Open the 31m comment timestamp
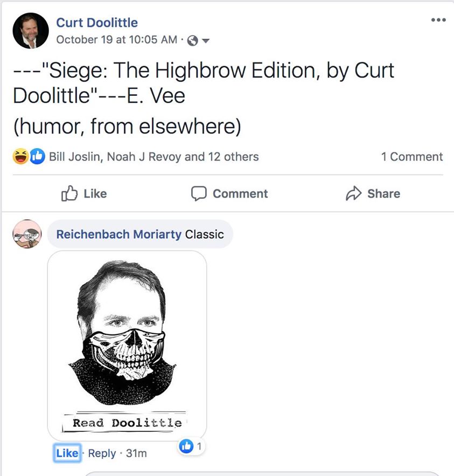This screenshot has width=454, height=476. tap(136, 453)
